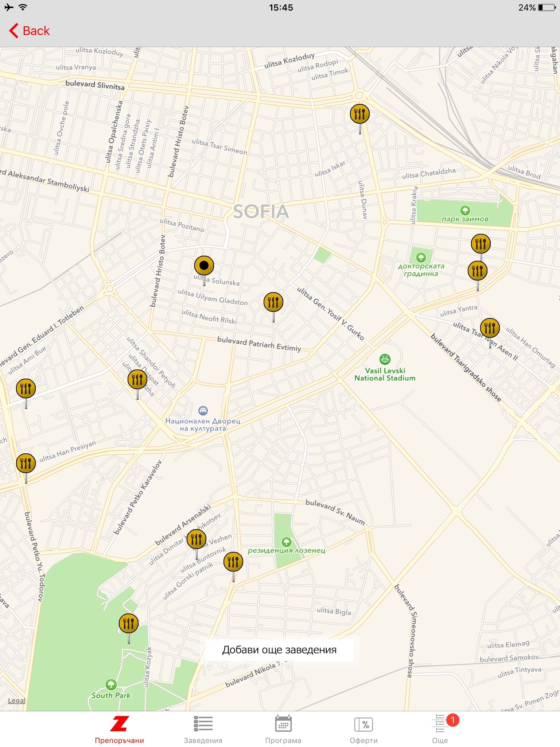This screenshot has height=747, width=560.
Task: Tap the ulitsa Vranya street label
Action: 76,67
